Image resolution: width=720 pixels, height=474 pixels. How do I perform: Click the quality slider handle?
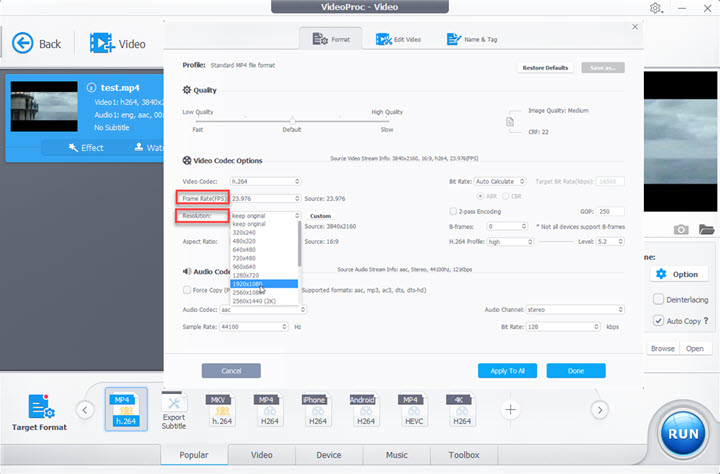(292, 121)
